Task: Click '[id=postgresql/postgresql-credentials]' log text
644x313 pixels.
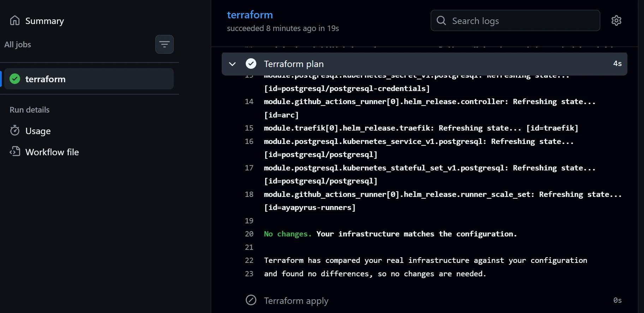Action: click(347, 89)
